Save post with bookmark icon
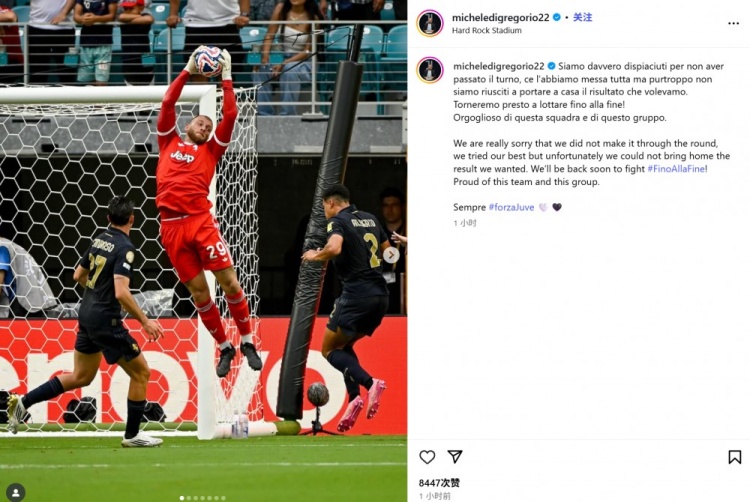 click(x=735, y=457)
